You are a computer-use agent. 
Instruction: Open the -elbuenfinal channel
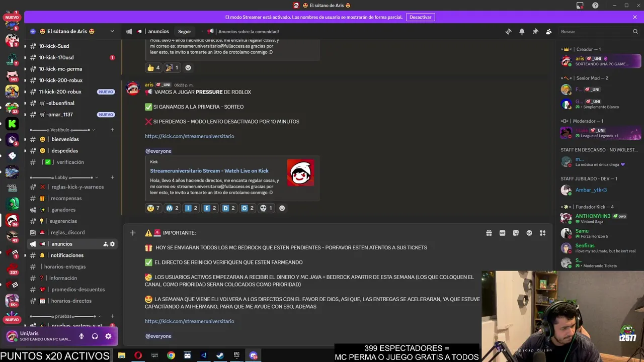[x=72, y=103]
